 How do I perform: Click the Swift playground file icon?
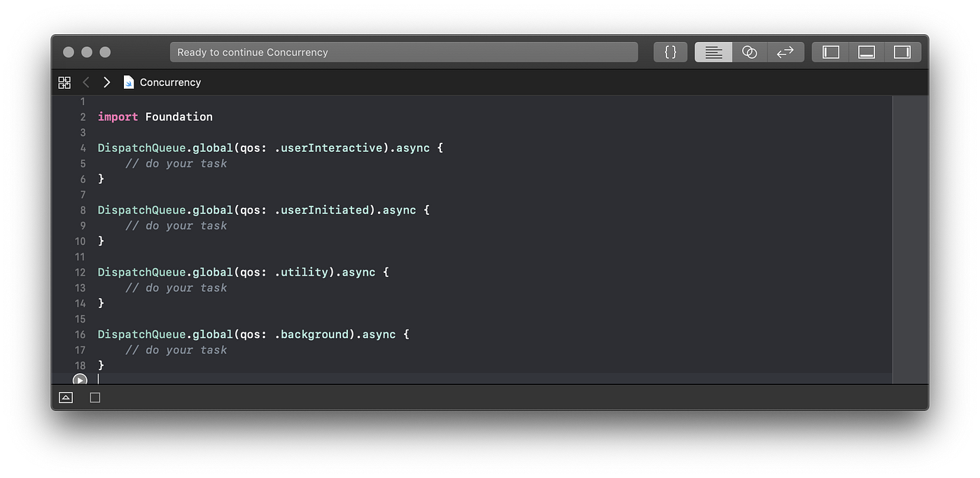tap(129, 82)
